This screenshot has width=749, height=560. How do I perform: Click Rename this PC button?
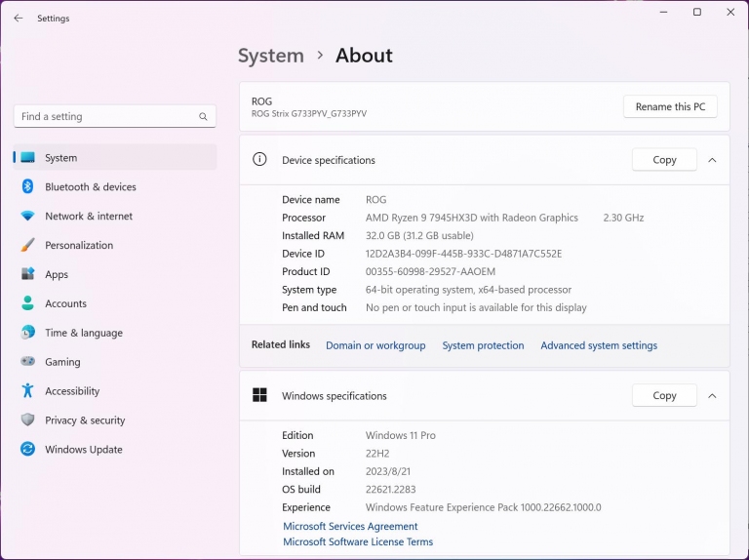click(670, 106)
